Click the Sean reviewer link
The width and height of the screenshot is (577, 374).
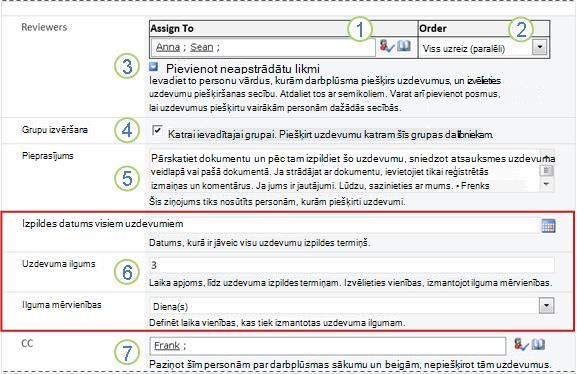click(202, 47)
